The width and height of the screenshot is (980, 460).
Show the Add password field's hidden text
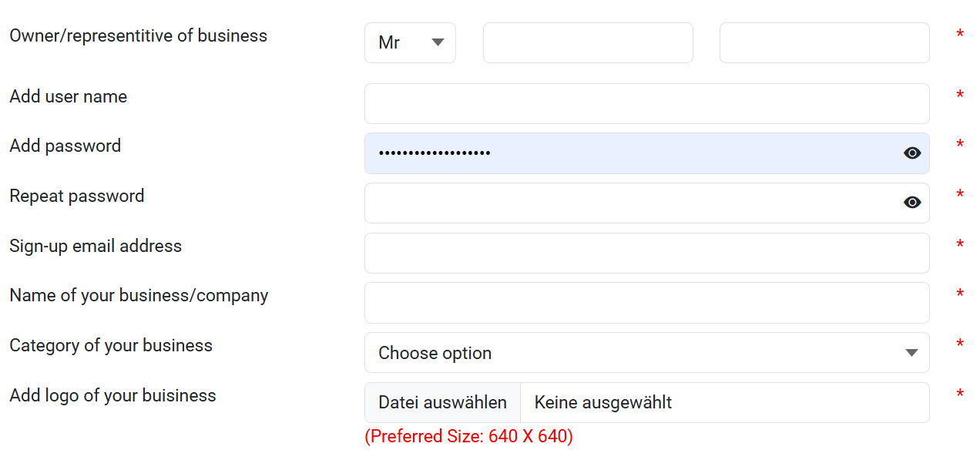coord(912,153)
